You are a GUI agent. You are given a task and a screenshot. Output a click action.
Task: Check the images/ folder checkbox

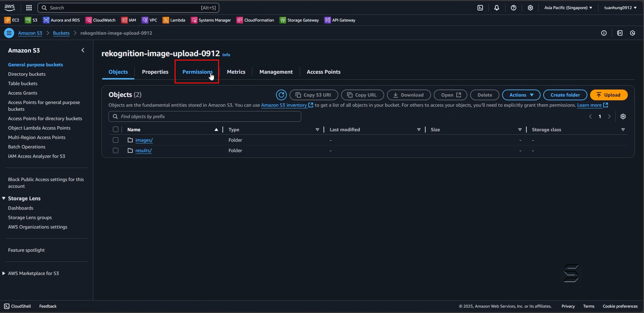(x=116, y=140)
